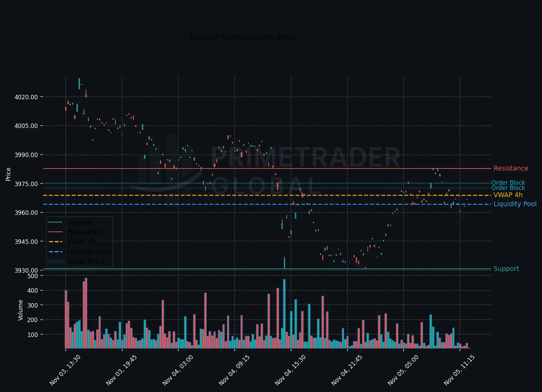
Task: Click the red Resistance legend line sample
Action: coord(55,232)
